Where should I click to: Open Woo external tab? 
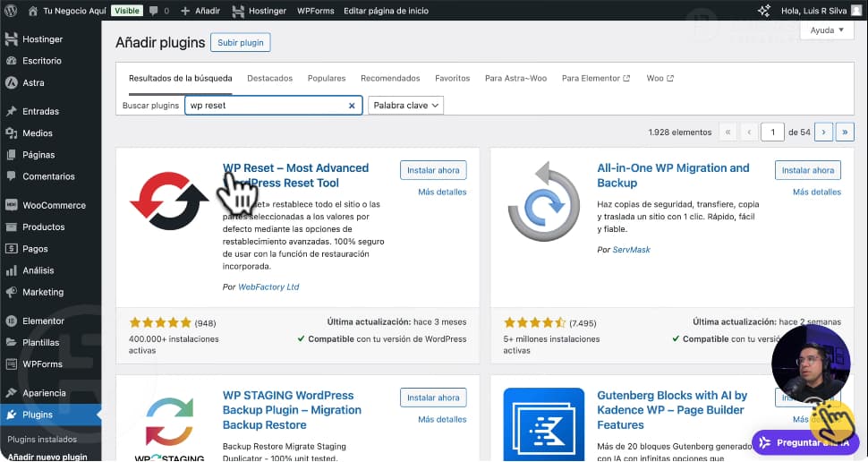point(660,78)
